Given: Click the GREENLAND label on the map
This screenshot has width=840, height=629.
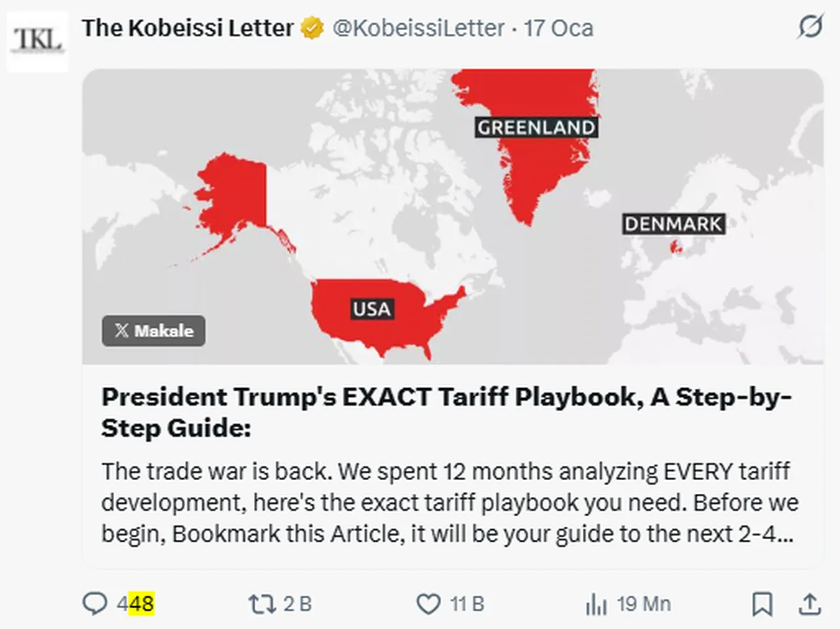Looking at the screenshot, I should [536, 127].
